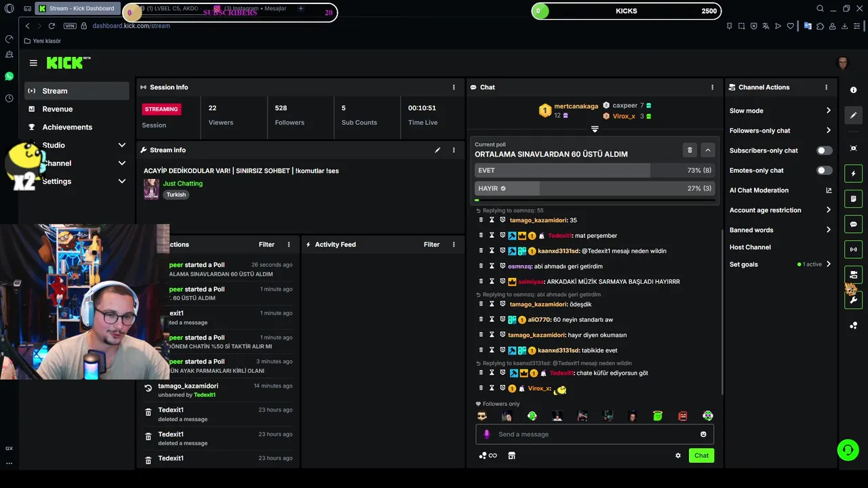This screenshot has height=488, width=868.
Task: Focus the Send a message input field
Action: [x=595, y=434]
